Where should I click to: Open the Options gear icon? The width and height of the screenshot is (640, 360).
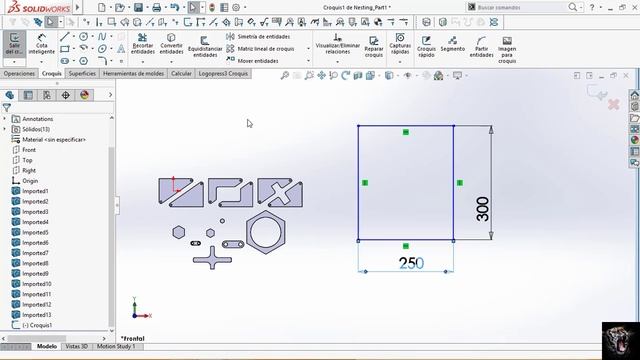click(236, 7)
